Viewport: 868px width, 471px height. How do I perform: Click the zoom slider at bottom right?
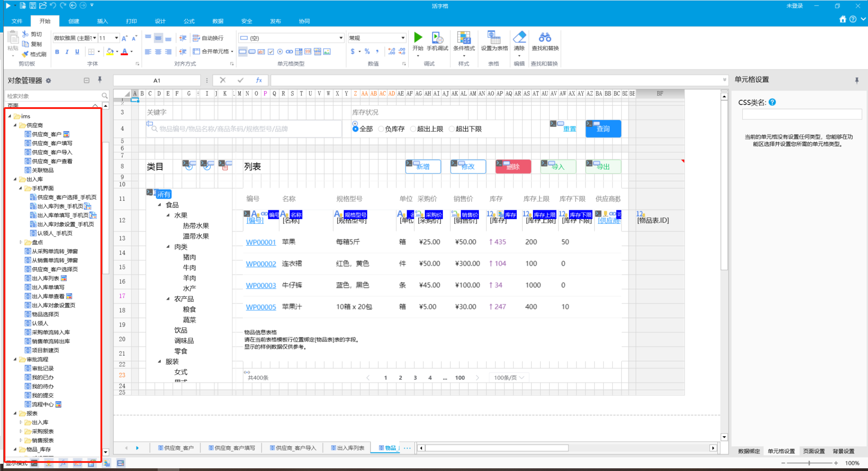[809, 463]
